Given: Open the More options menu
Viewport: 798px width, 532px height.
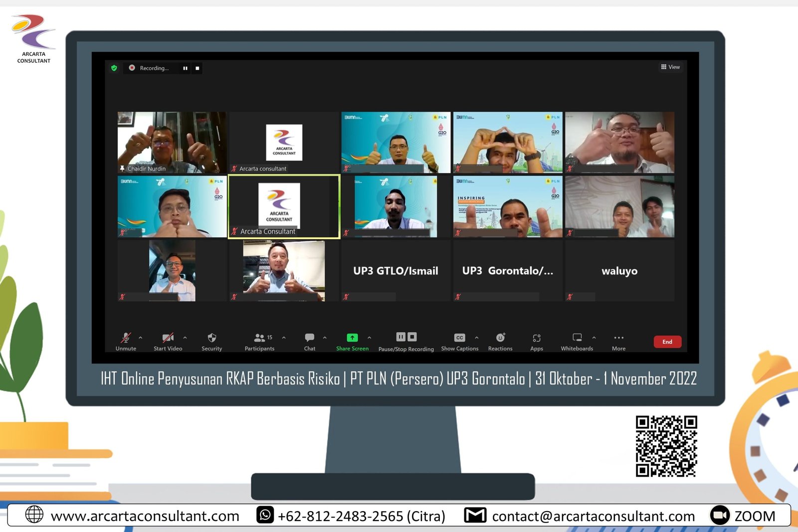Looking at the screenshot, I should tap(618, 338).
